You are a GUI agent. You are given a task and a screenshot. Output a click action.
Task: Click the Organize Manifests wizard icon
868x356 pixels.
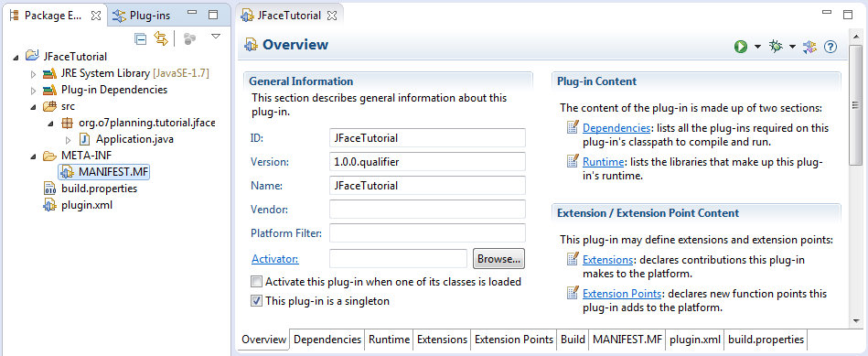click(810, 47)
